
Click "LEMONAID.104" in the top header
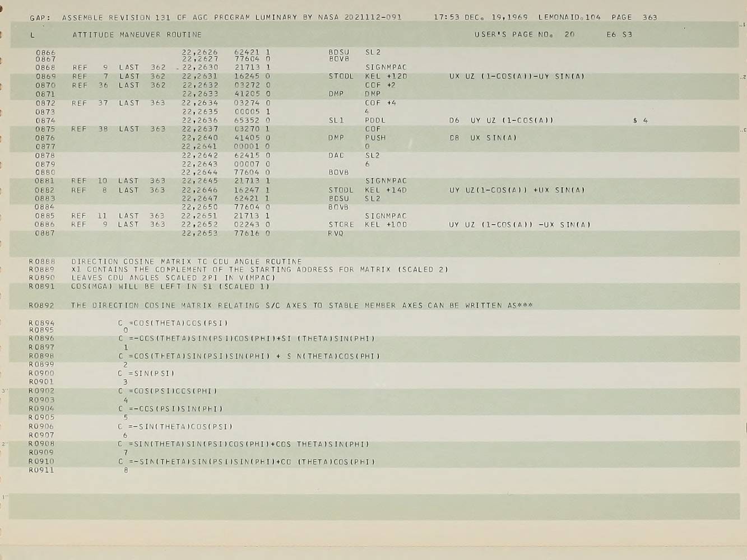(569, 17)
